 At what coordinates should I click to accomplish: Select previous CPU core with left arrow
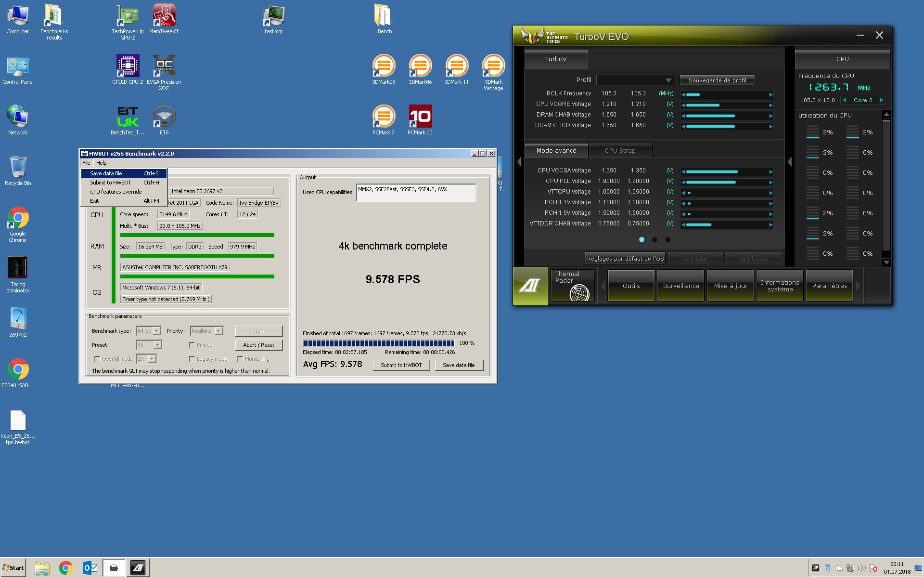pos(845,100)
